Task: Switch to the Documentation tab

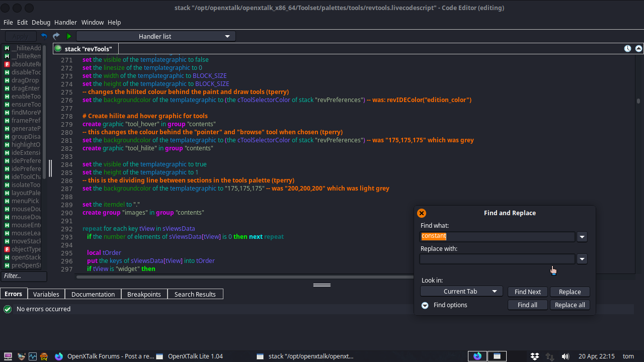Action: coord(93,294)
